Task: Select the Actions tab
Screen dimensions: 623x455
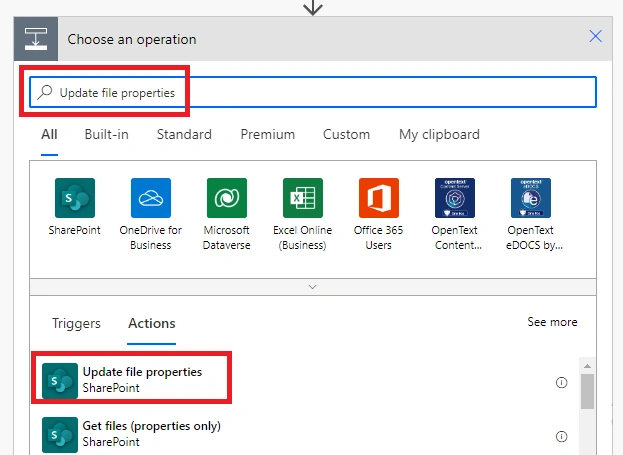Action: (151, 323)
